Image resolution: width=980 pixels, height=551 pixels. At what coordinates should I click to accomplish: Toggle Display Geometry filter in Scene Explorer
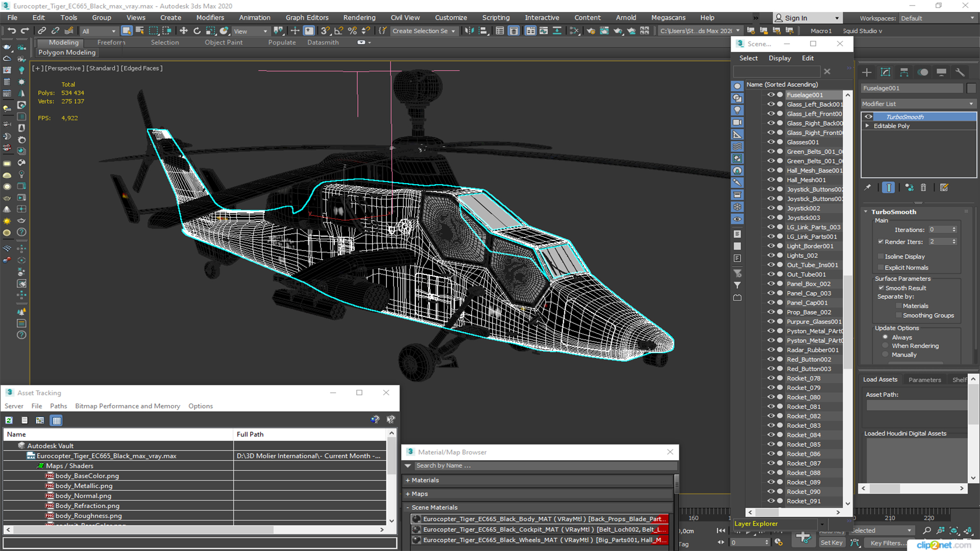click(737, 86)
